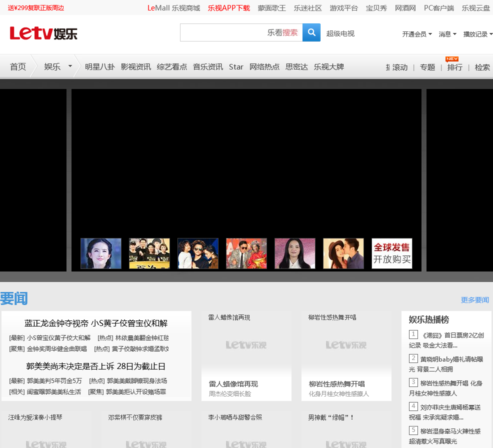Screen dimensions: 493x448
Task: Open headline 郭美美尚未决定是否上诉
Action: (x=96, y=366)
